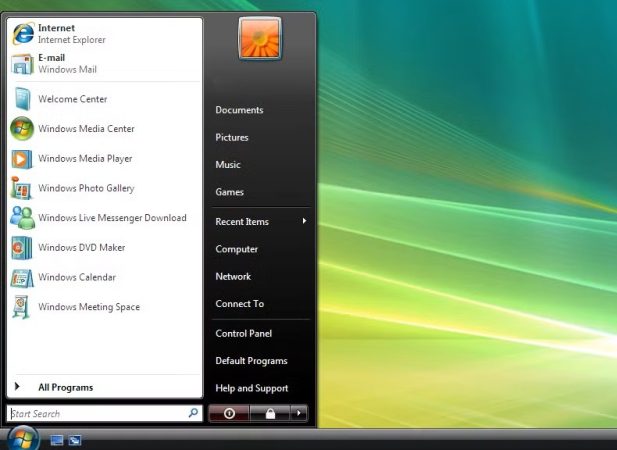Click Show Desktop in quick launch

tap(57, 440)
